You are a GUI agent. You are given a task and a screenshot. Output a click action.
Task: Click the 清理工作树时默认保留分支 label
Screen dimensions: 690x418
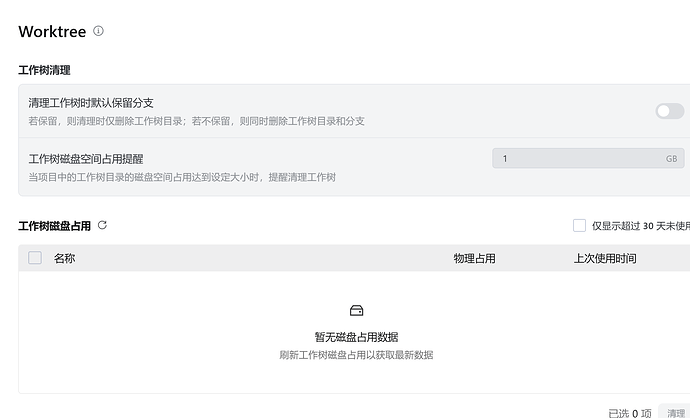click(x=91, y=103)
